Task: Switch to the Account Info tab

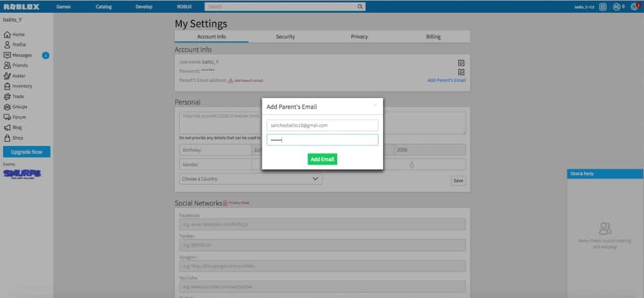Action: (x=211, y=37)
